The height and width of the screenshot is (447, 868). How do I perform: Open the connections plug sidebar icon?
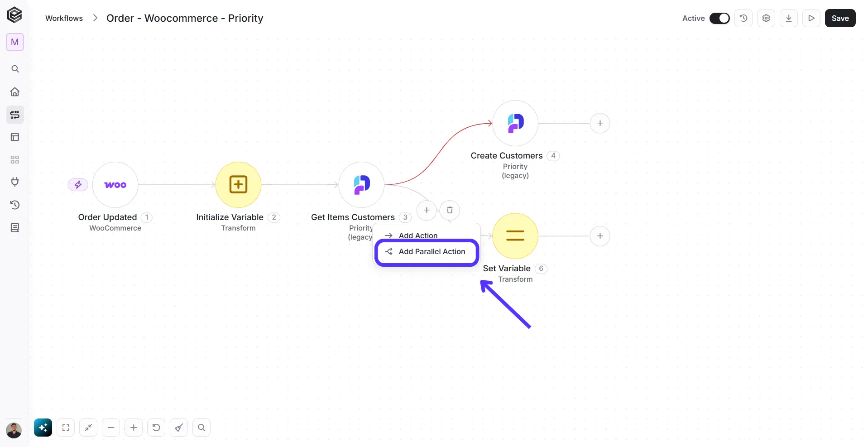(15, 182)
